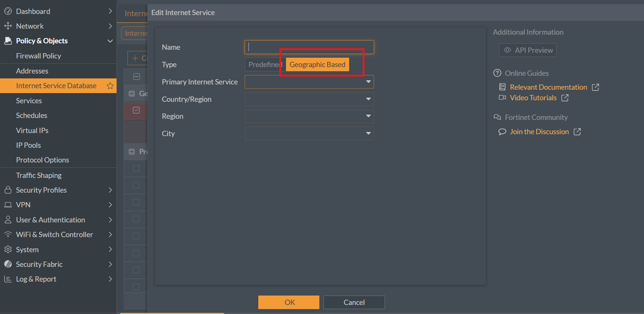Click the User & Authentication person icon
The width and height of the screenshot is (644, 314).
click(x=8, y=219)
